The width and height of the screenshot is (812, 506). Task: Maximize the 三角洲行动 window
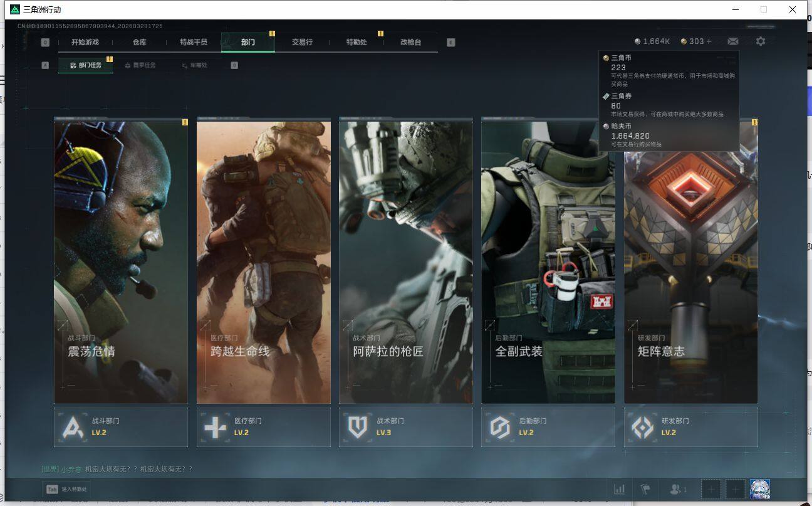coord(764,9)
